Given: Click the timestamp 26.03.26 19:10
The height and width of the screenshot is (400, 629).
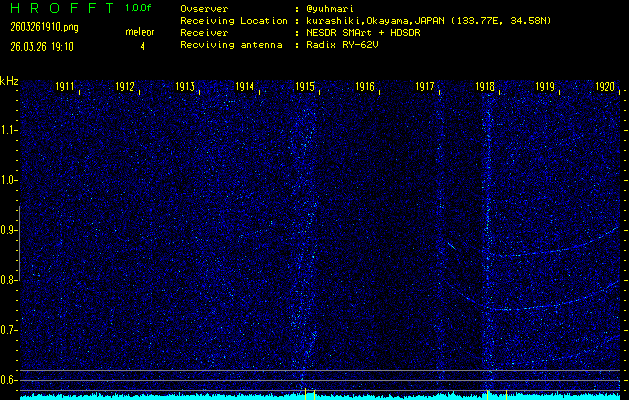Looking at the screenshot, I should tap(42, 47).
